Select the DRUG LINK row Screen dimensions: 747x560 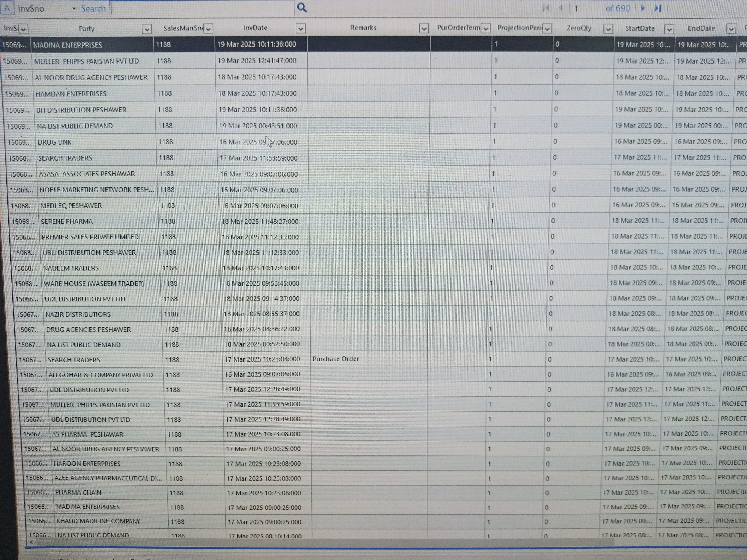point(54,142)
